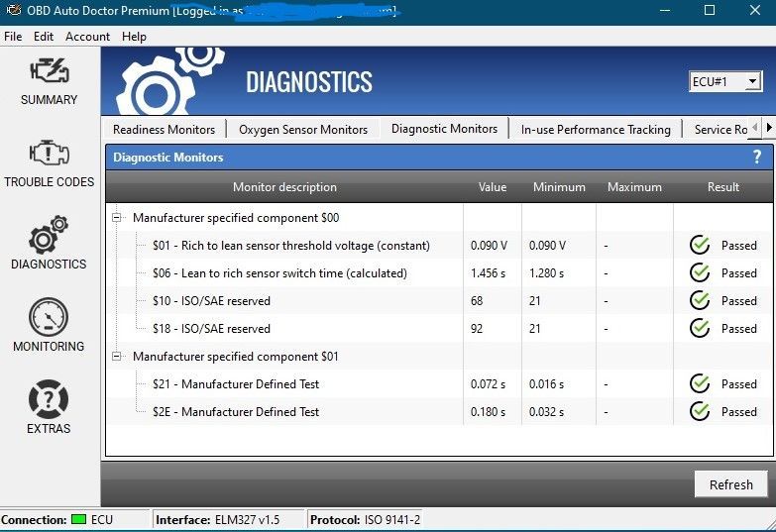The height and width of the screenshot is (532, 776).
Task: Open the ECU#1 dropdown selector
Action: click(x=724, y=81)
